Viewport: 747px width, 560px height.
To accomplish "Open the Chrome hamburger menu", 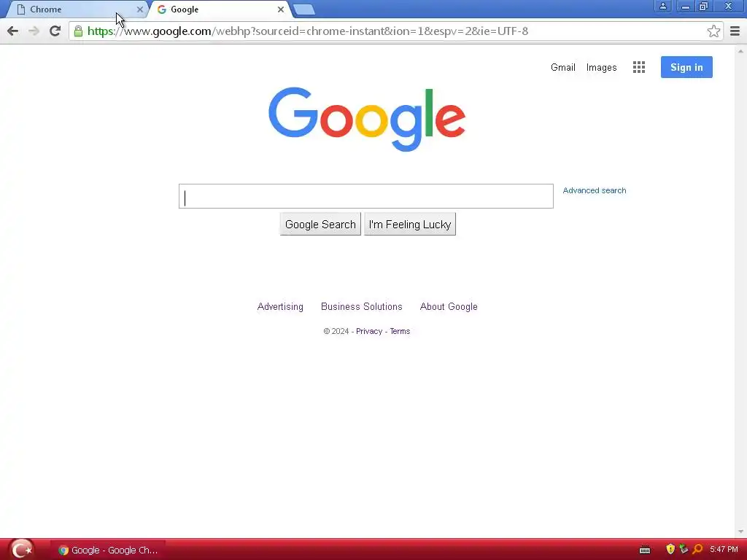I will [735, 31].
